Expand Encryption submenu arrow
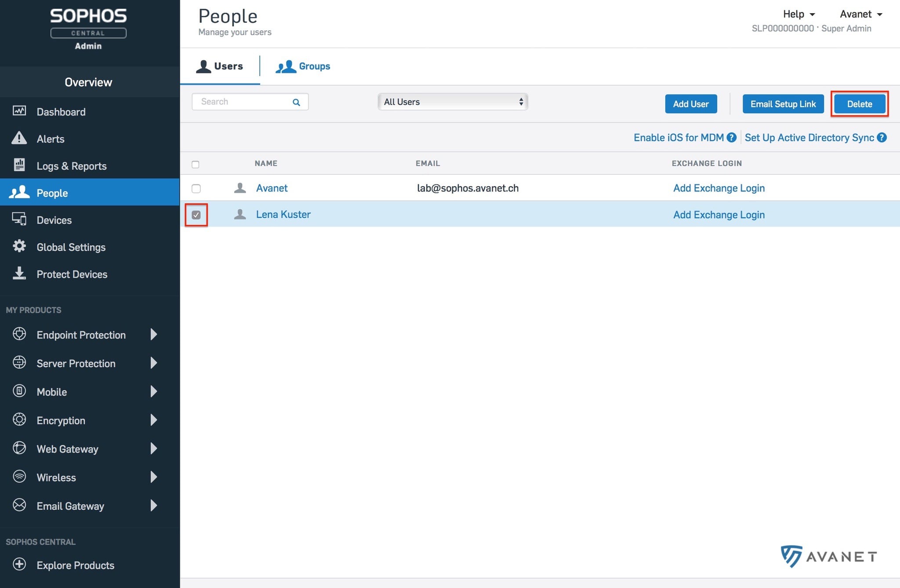This screenshot has height=588, width=900. 154,420
